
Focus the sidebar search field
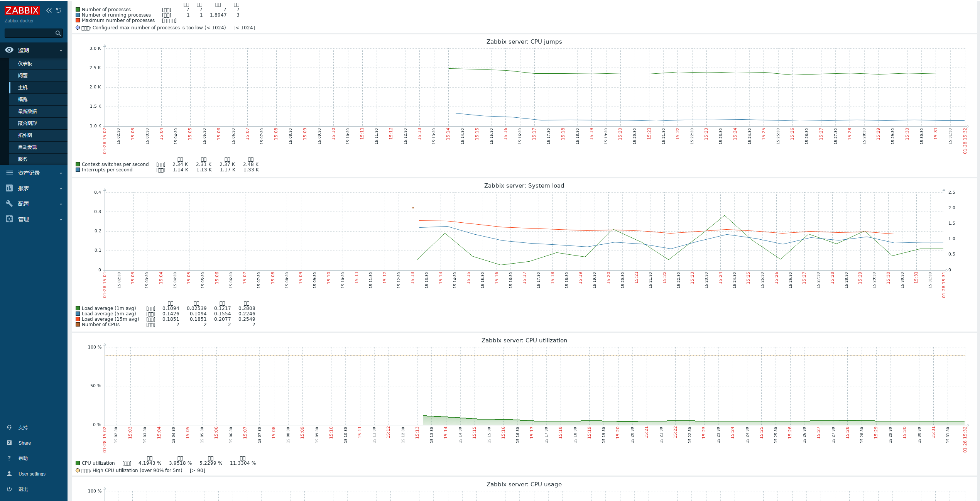point(29,33)
